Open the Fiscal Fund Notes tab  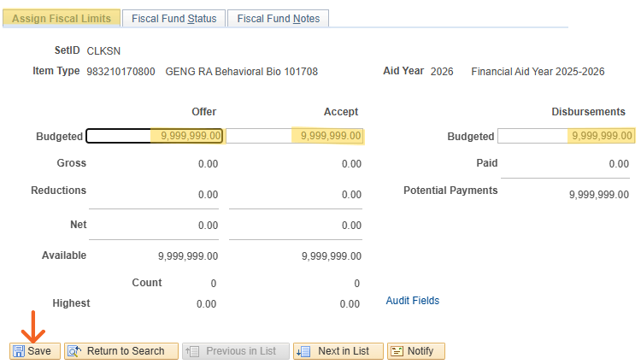[x=278, y=18]
